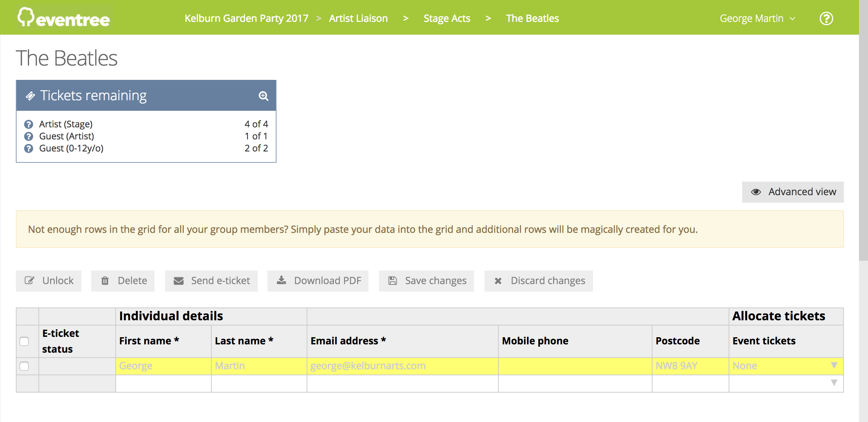The height and width of the screenshot is (422, 868).
Task: Go to Stage Acts breadcrumb
Action: pos(447,18)
